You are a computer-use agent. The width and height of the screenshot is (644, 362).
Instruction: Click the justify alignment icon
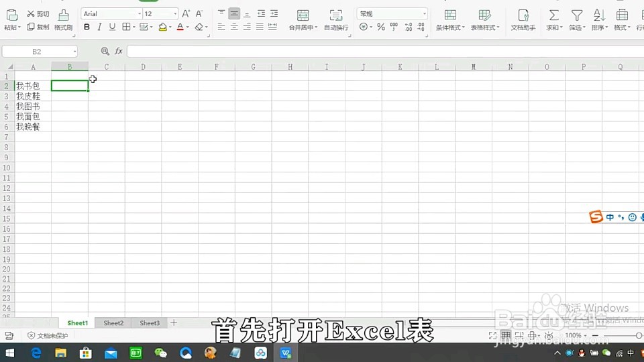[260, 27]
